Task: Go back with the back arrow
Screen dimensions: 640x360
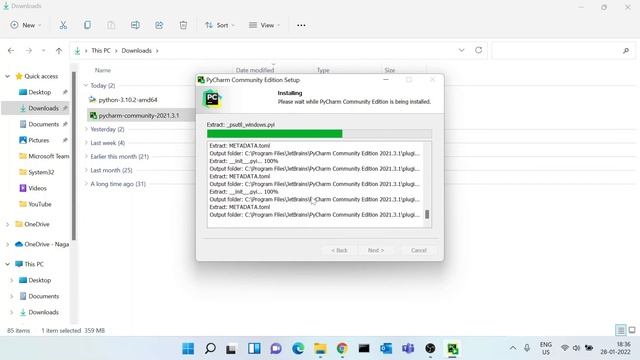Action: (11, 51)
